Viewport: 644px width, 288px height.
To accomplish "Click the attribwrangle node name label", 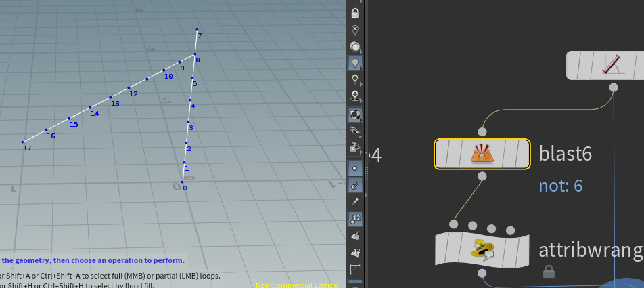I will click(591, 250).
